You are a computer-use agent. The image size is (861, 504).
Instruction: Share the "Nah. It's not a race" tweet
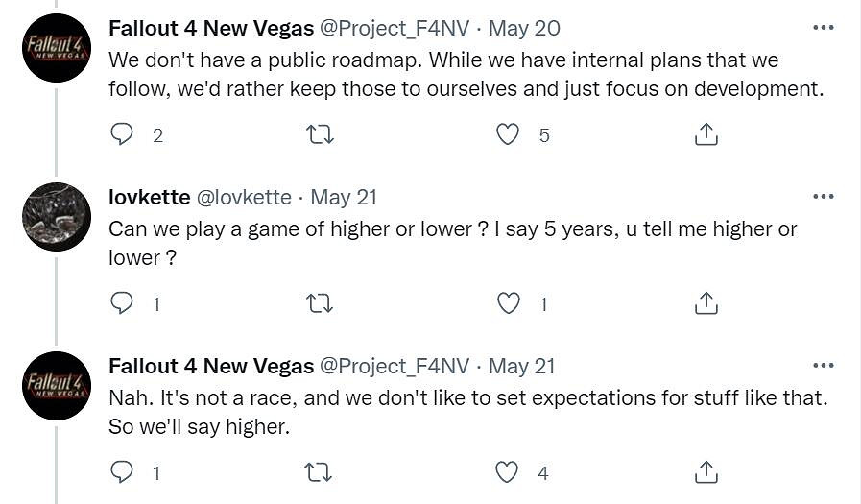click(706, 472)
